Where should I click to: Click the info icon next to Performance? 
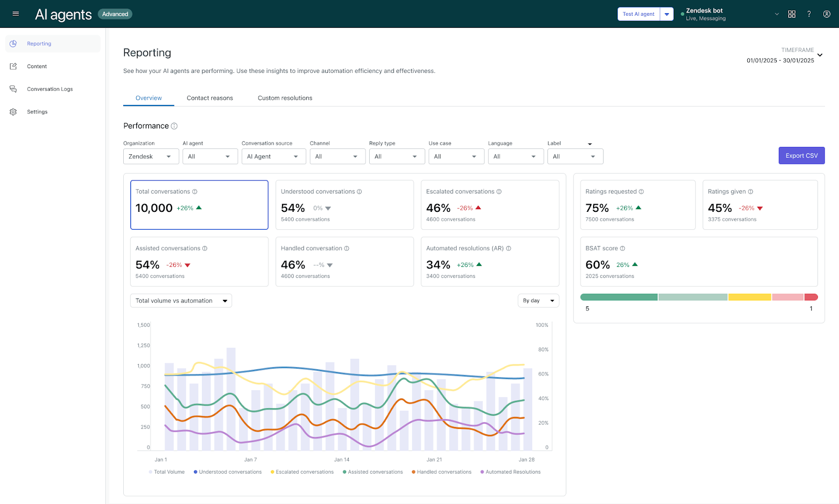coord(174,126)
